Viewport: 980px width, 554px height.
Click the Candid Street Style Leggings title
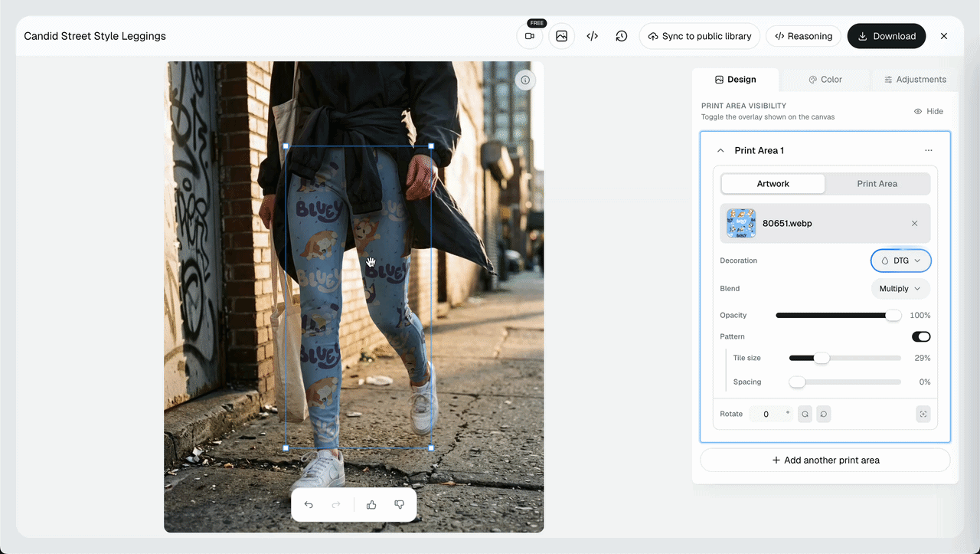(95, 36)
